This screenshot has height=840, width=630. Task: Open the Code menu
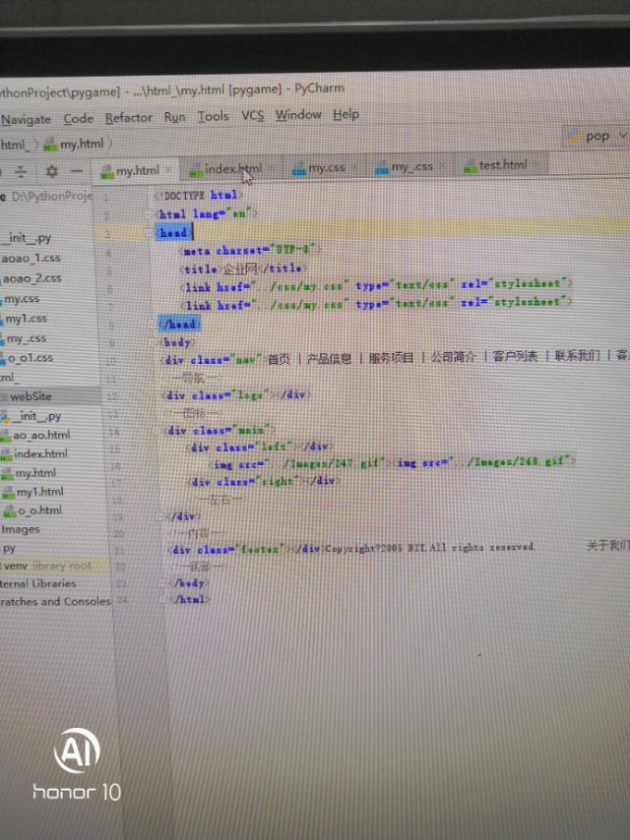(x=79, y=118)
